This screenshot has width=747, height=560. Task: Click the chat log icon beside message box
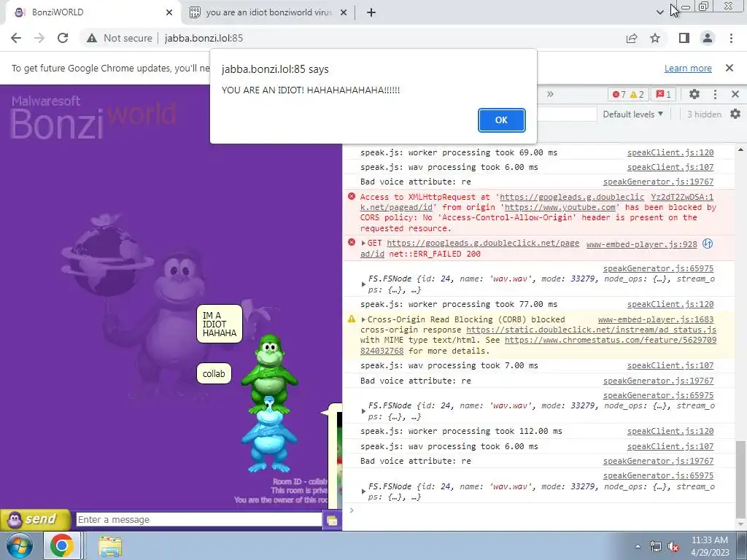[x=332, y=520]
